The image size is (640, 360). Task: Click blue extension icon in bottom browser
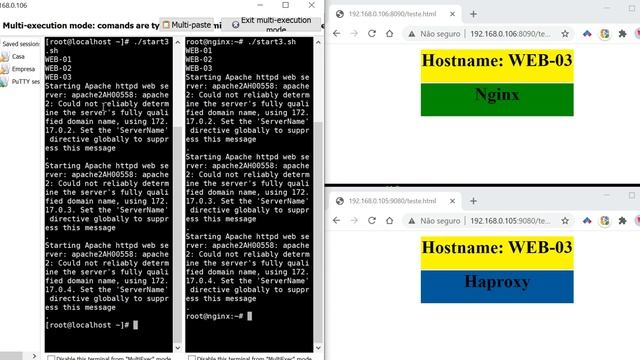pyautogui.click(x=587, y=221)
